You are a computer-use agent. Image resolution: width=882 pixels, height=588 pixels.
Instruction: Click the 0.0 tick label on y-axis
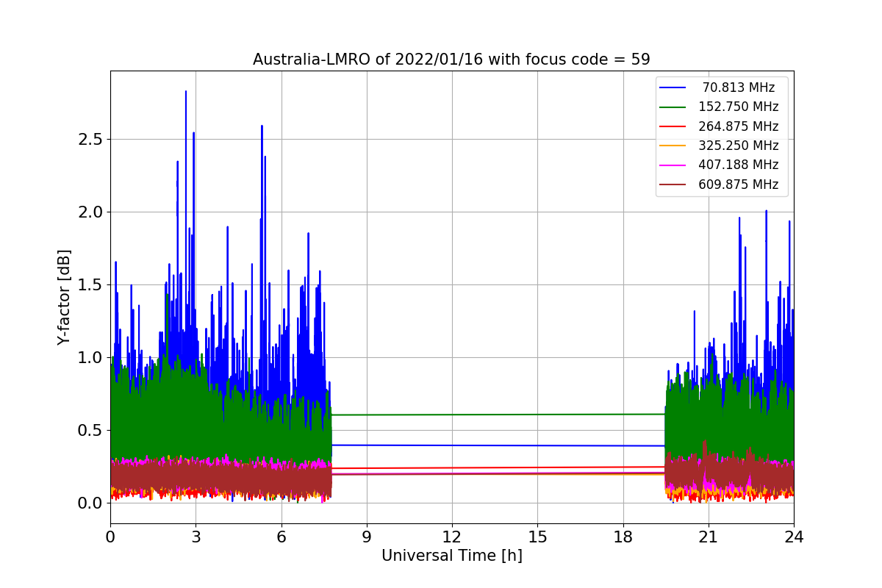90,503
